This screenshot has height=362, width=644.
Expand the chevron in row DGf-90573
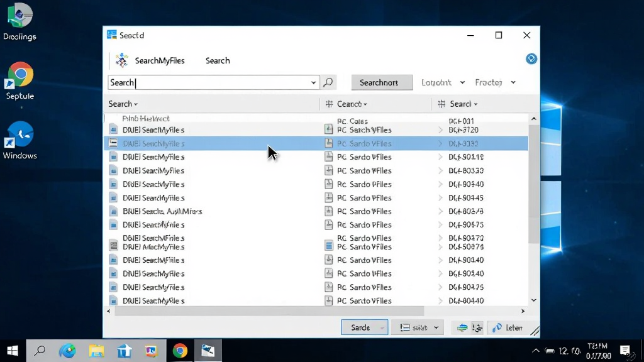440,224
